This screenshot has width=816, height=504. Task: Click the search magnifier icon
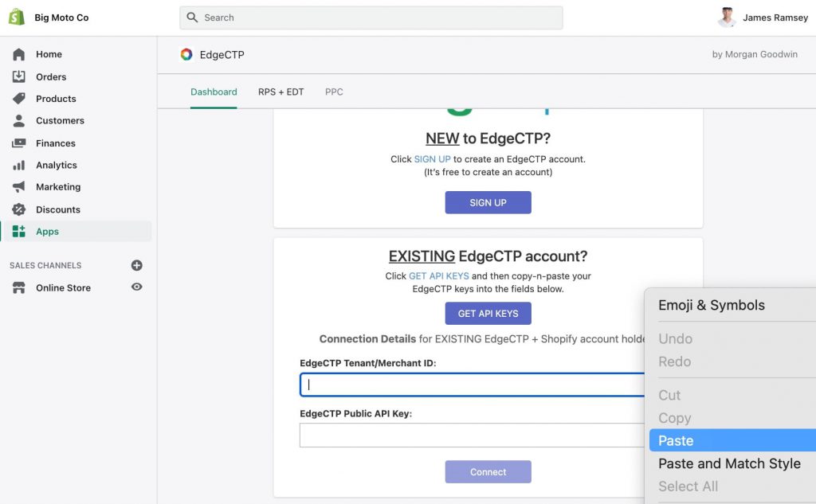[x=192, y=18]
